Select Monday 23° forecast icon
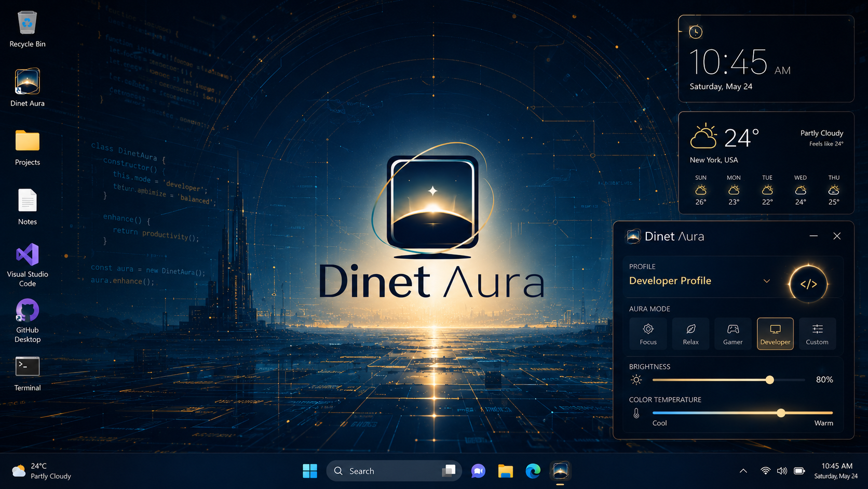868x489 pixels. tap(734, 190)
